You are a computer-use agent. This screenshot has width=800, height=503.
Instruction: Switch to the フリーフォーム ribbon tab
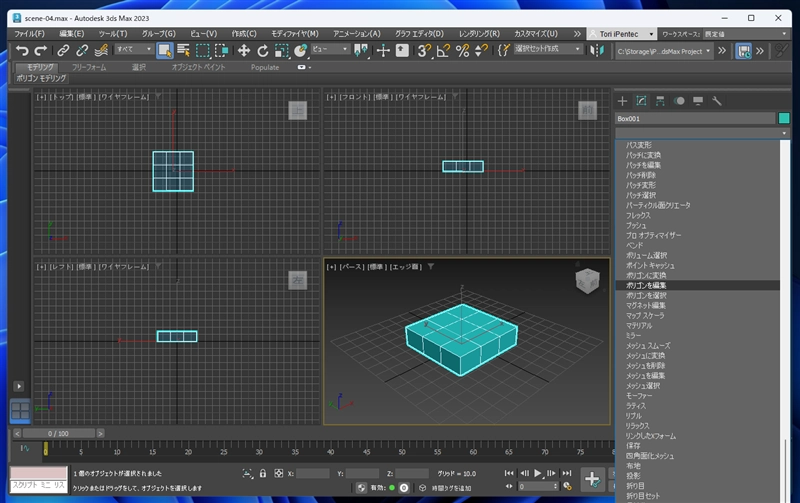89,67
